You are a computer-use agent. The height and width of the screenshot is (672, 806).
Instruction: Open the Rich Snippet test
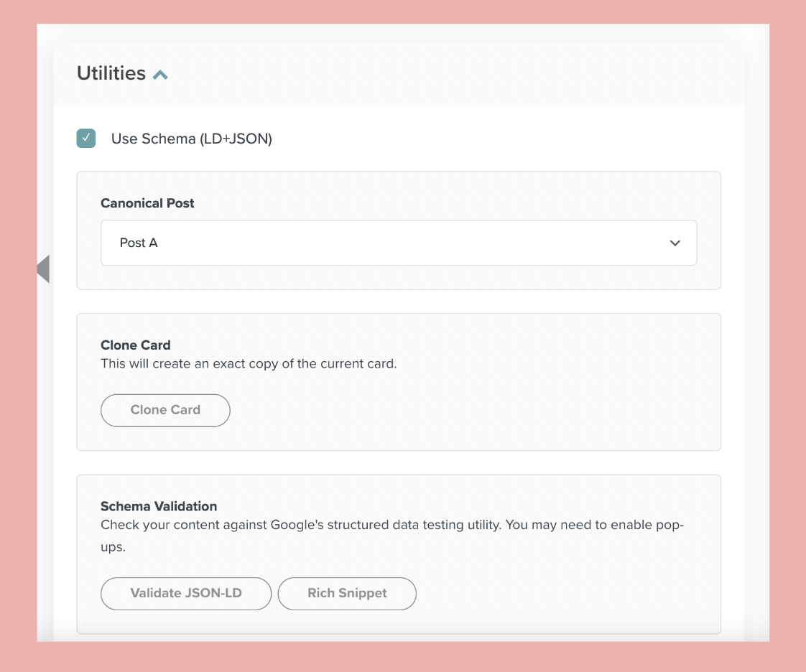[347, 593]
